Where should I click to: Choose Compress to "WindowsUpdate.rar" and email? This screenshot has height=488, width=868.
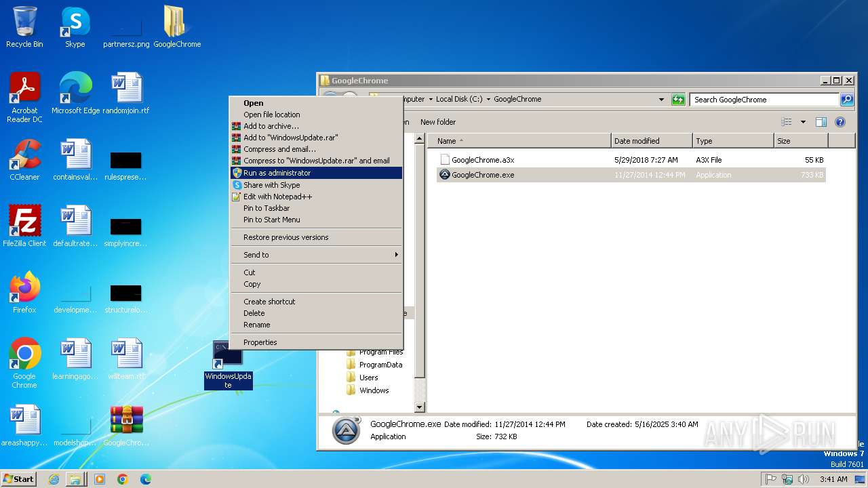click(315, 161)
